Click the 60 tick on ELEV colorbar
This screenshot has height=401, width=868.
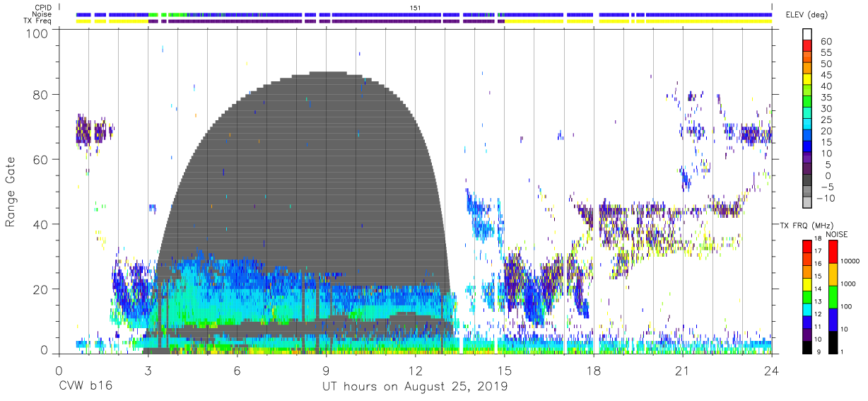click(x=825, y=41)
